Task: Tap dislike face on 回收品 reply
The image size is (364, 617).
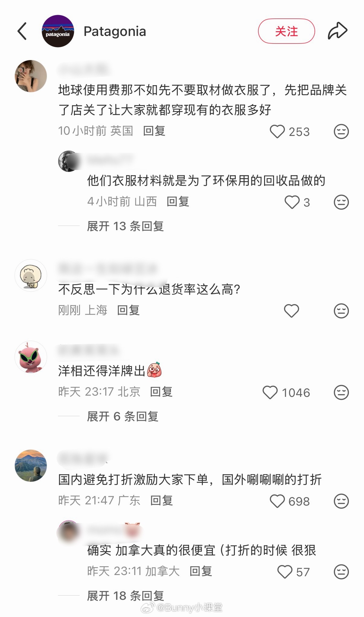Action: pos(341,202)
